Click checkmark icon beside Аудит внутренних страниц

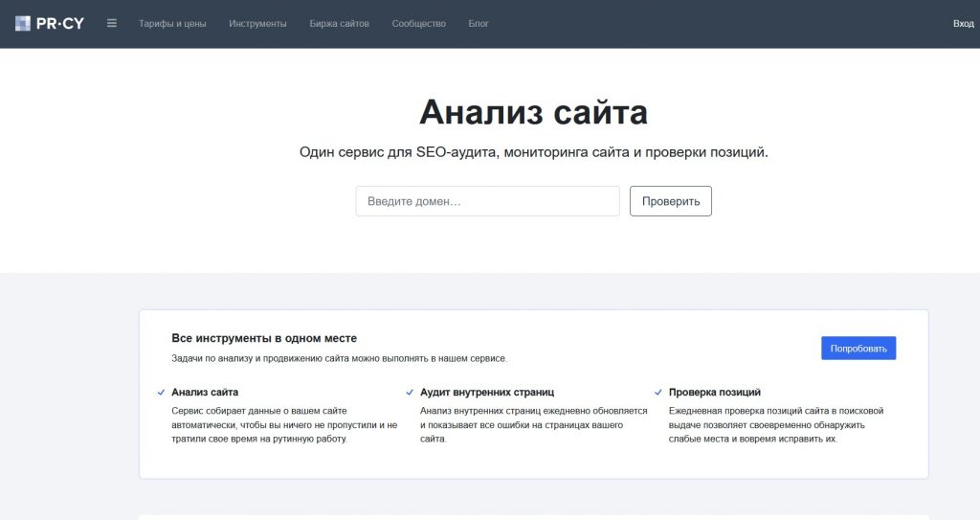(409, 393)
